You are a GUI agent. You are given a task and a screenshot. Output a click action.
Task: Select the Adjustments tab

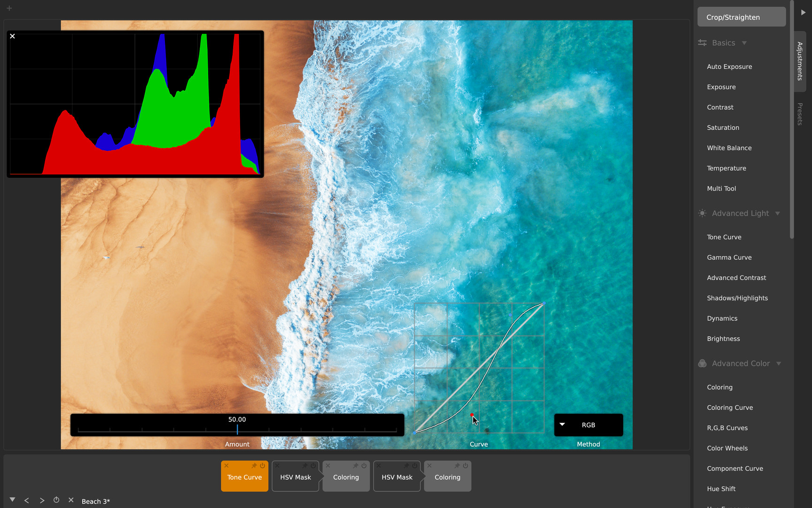[800, 61]
